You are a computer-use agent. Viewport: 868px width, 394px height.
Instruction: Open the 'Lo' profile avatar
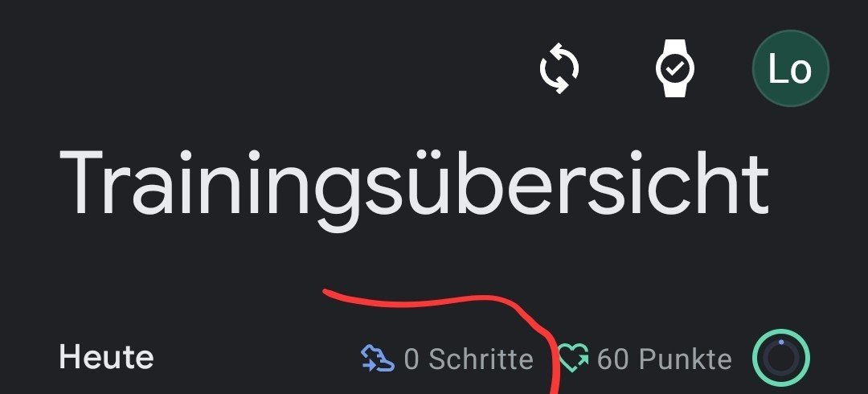791,68
